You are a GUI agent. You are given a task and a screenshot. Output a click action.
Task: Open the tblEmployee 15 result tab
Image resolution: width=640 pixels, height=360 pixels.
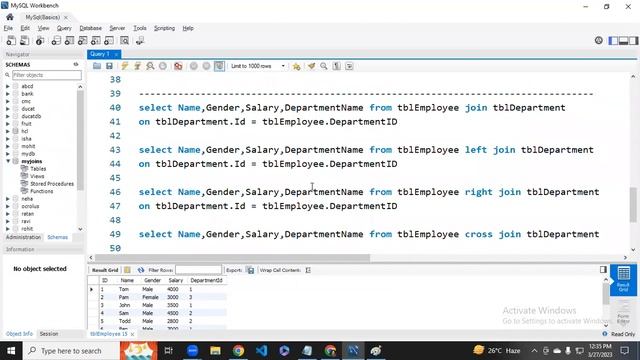(x=109, y=334)
